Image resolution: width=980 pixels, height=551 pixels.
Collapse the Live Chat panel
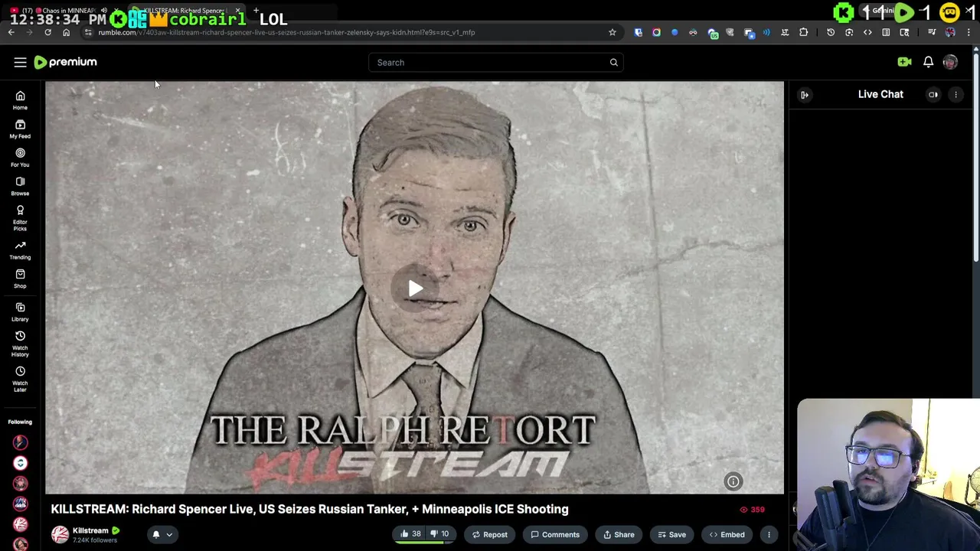[805, 94]
